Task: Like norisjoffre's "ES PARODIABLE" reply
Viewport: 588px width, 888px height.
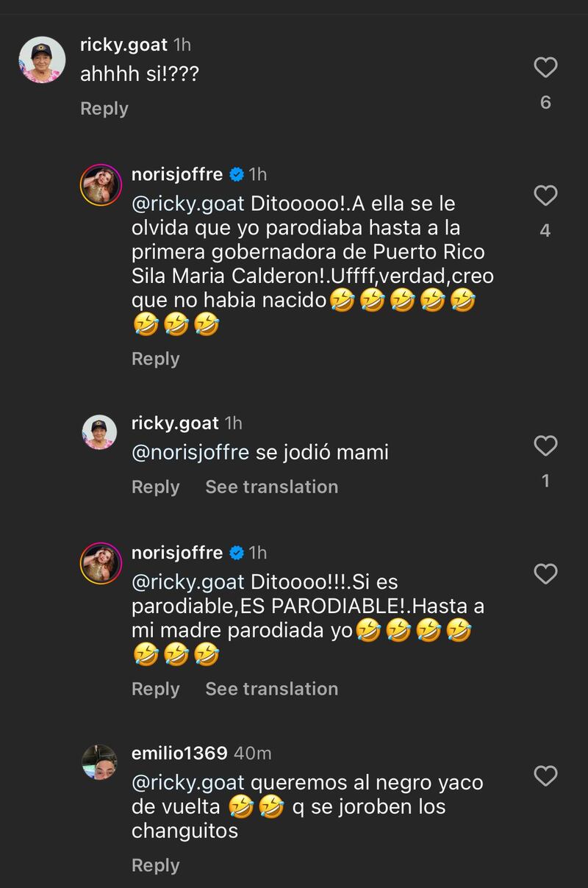Action: point(545,574)
